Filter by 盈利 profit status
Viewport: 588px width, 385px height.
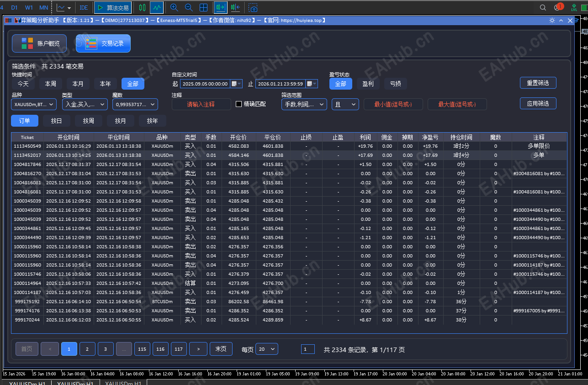[368, 84]
